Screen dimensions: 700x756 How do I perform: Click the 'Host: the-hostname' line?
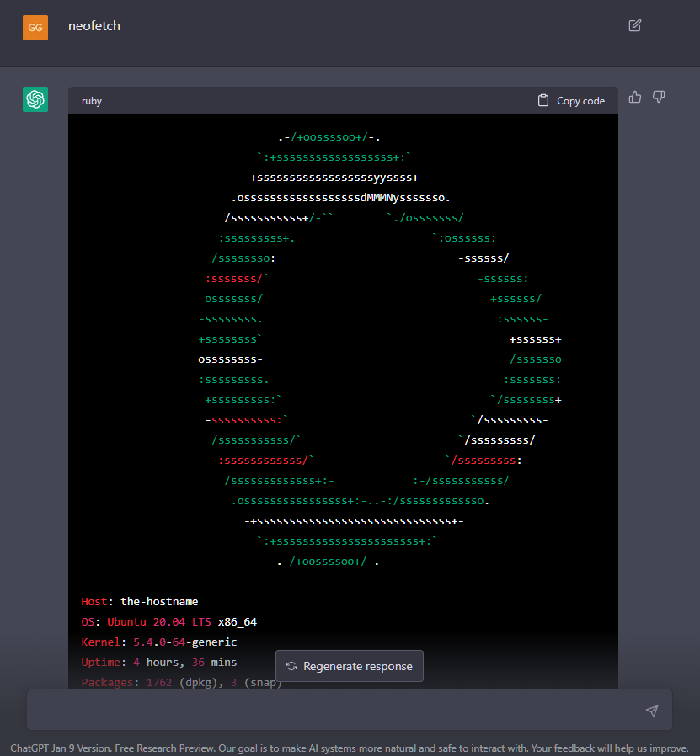pos(140,601)
